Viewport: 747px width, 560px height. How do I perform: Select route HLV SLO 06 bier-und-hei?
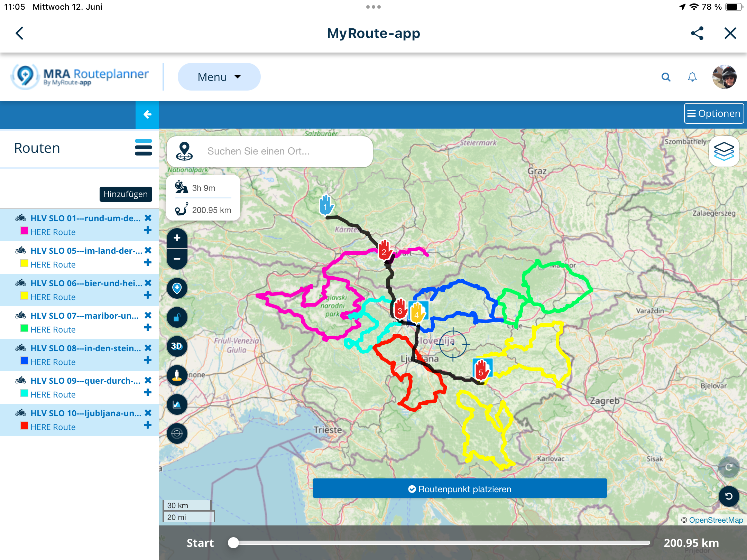pos(86,283)
